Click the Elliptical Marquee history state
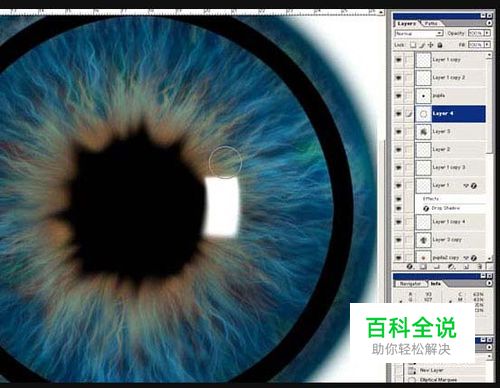Image resolution: width=500 pixels, height=388 pixels. [x=438, y=380]
